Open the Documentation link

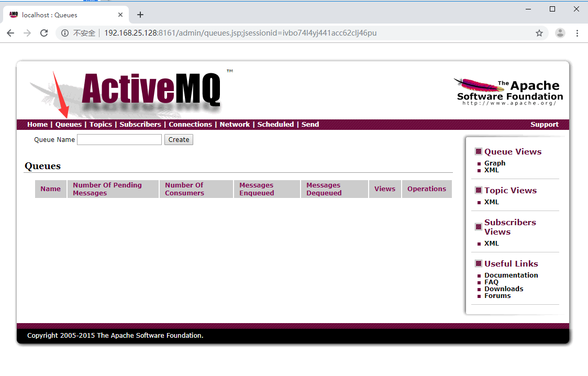pos(511,275)
